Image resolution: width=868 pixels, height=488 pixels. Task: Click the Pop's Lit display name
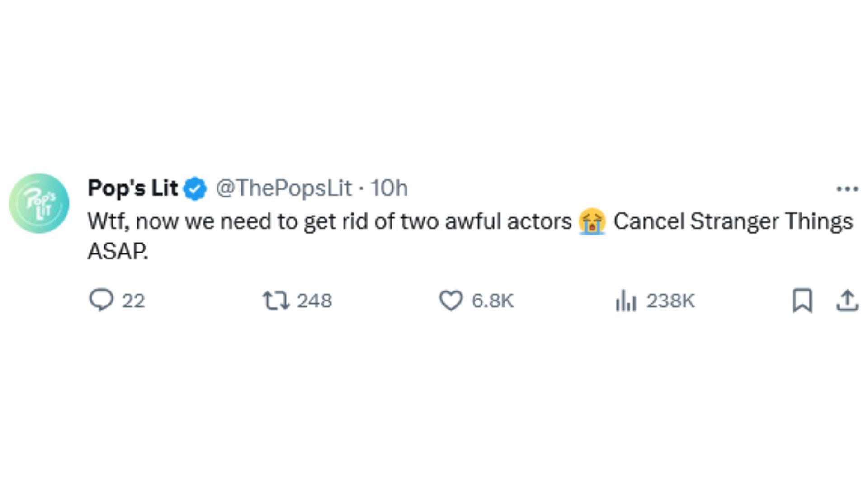pyautogui.click(x=133, y=188)
